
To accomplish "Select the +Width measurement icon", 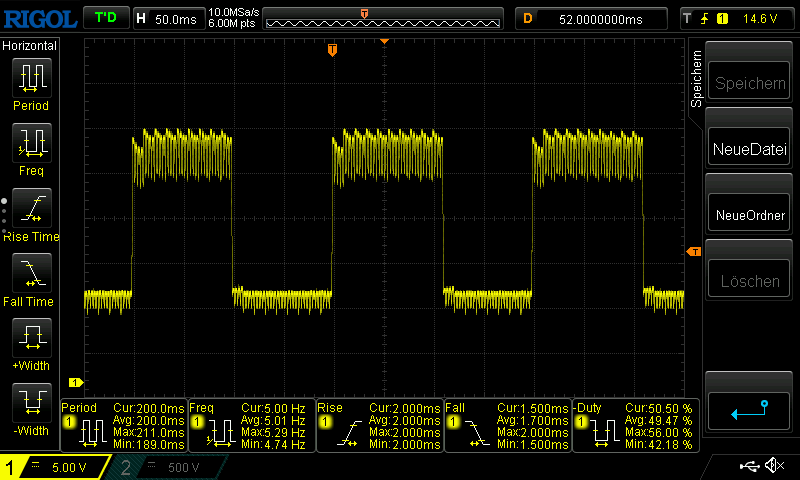I will click(31, 338).
